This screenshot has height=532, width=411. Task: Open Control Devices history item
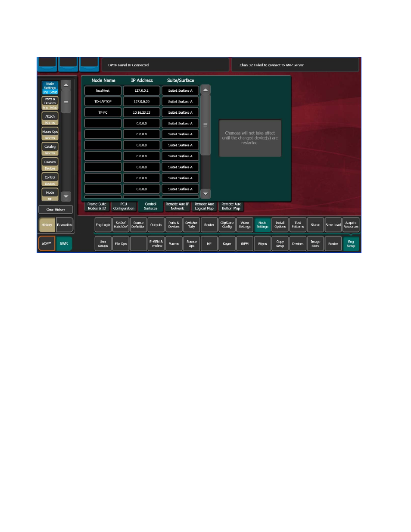50,179
